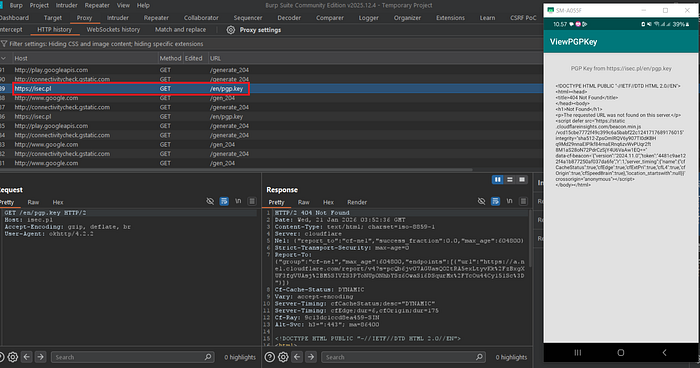Show Render view in Response panel
This screenshot has height=368, width=700.
[357, 202]
